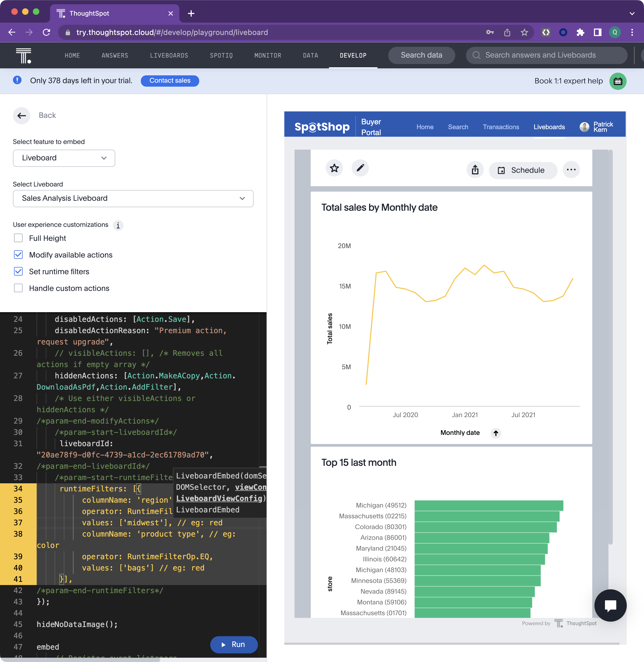
Task: Open the Extensions puzzle icon
Action: click(580, 32)
